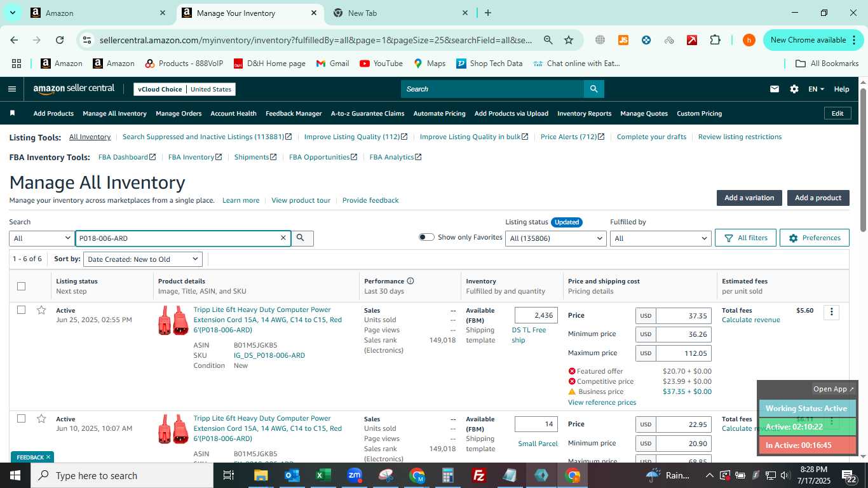Click the Performance info icon
The width and height of the screenshot is (868, 488).
tap(410, 281)
